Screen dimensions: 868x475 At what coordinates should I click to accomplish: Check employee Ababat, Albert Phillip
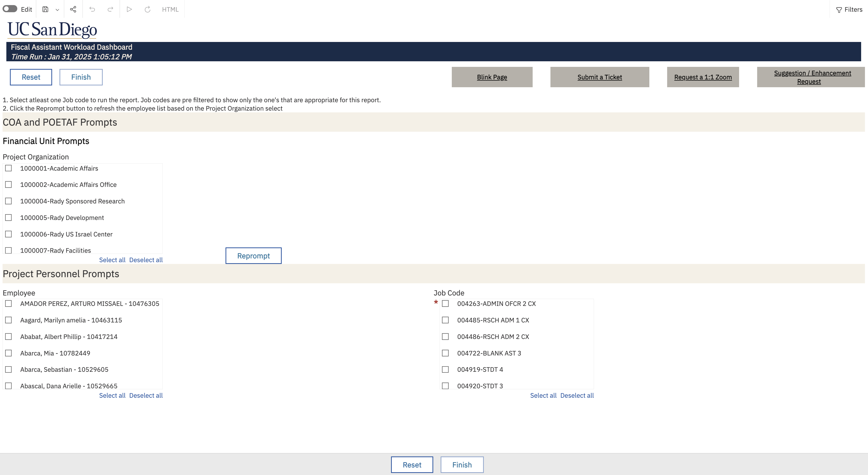coord(8,337)
